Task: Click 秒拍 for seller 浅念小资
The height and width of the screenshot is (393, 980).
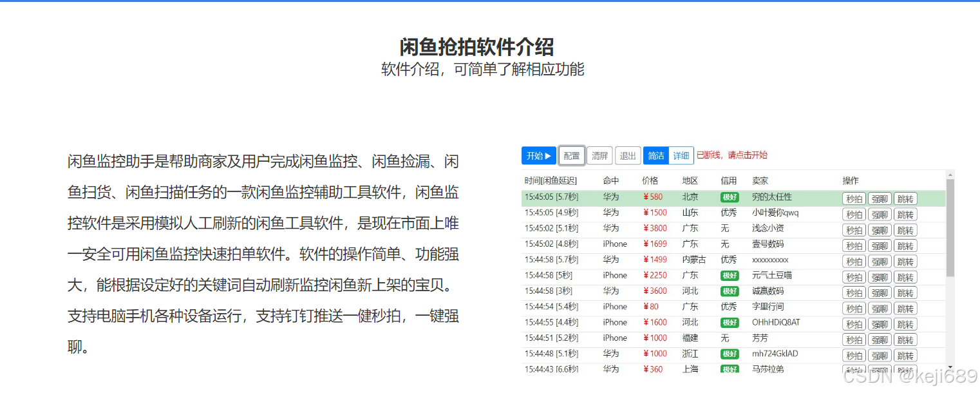Action: [854, 230]
